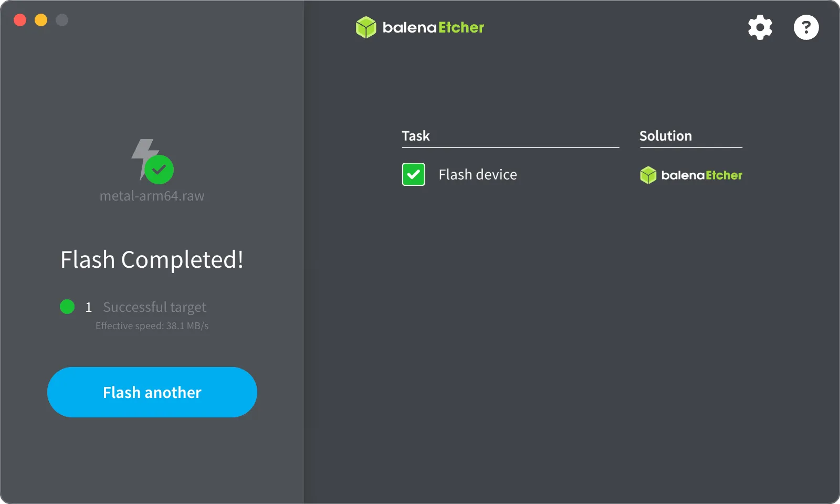Click the green successful target dot

(67, 307)
